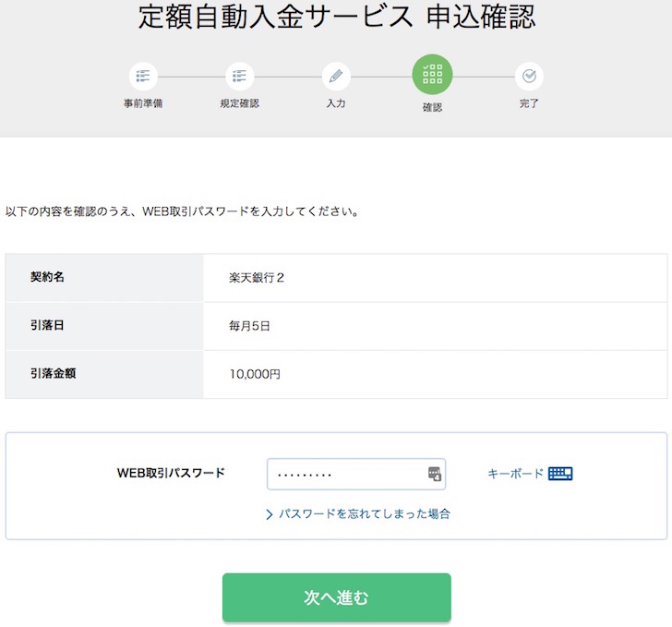672x627 pixels.
Task: Click the 入力 step label
Action: click(x=336, y=103)
